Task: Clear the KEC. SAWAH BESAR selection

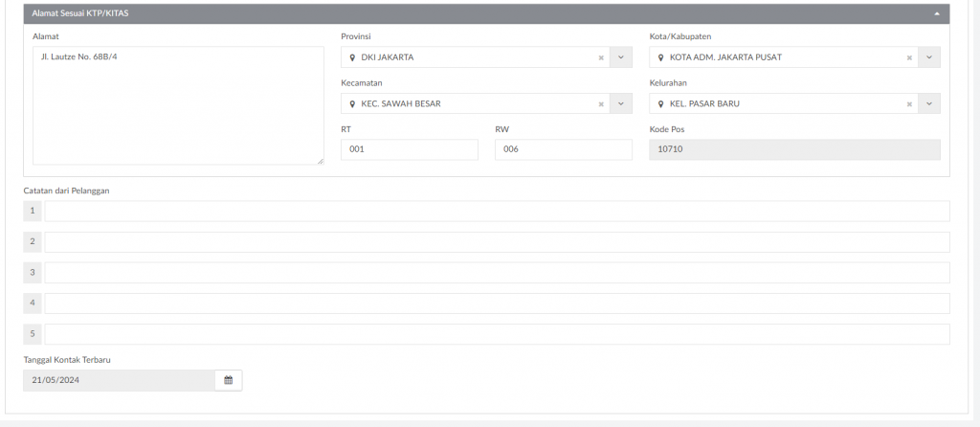Action: click(601, 104)
